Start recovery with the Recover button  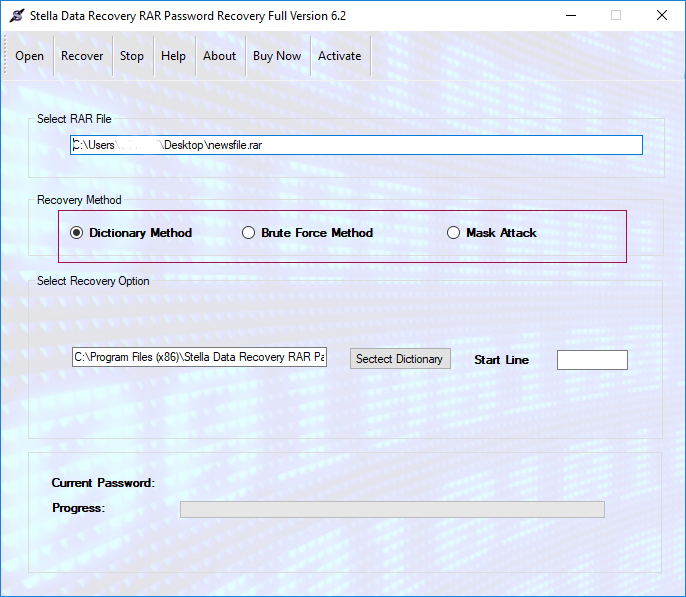point(82,56)
